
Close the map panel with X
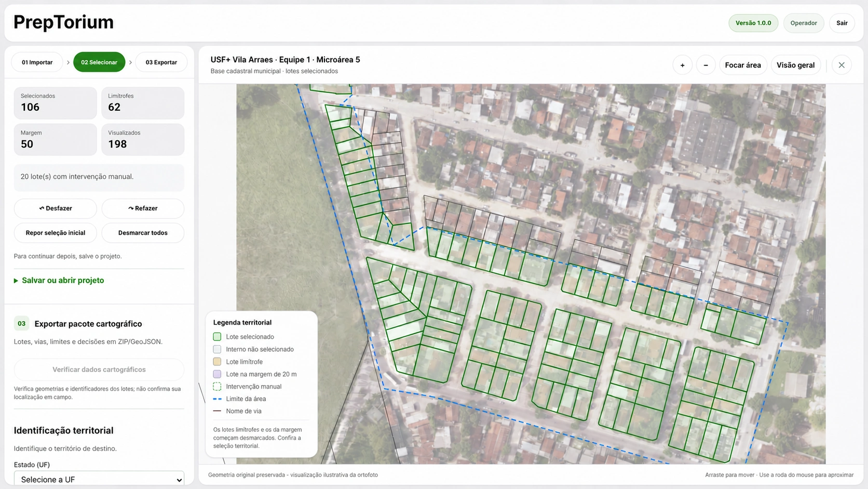(842, 65)
